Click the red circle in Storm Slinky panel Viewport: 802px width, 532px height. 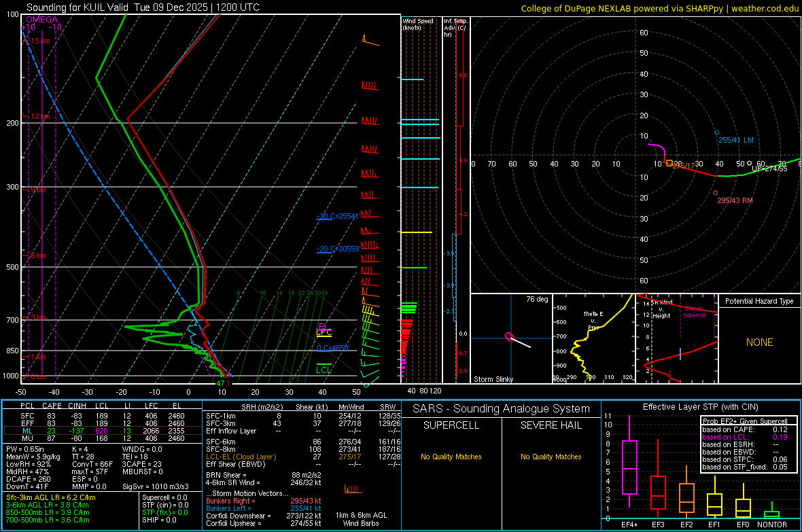[x=508, y=336]
